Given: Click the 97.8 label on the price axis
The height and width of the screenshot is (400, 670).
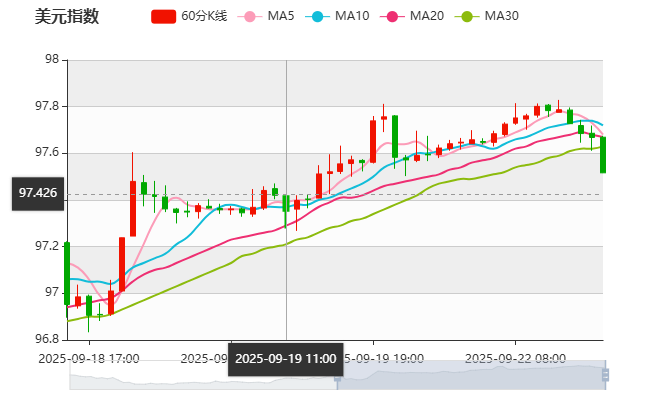Looking at the screenshot, I should coord(48,106).
